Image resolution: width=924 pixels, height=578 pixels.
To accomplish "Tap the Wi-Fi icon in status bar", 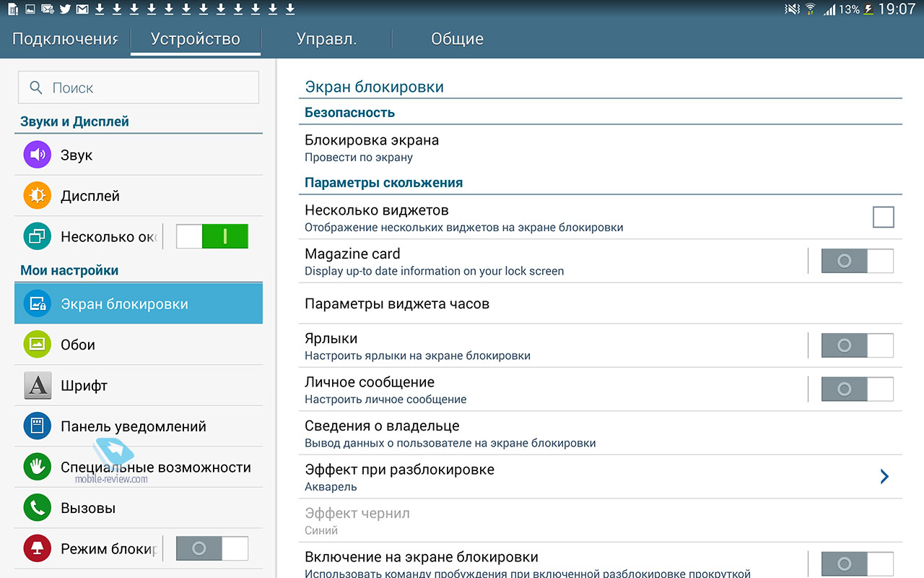I will pyautogui.click(x=810, y=9).
